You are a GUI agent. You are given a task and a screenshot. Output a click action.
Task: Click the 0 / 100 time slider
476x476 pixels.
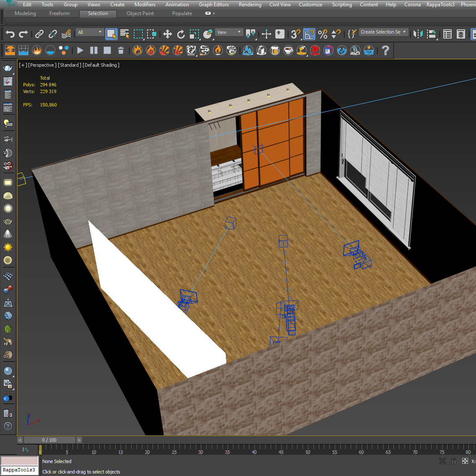[49, 440]
